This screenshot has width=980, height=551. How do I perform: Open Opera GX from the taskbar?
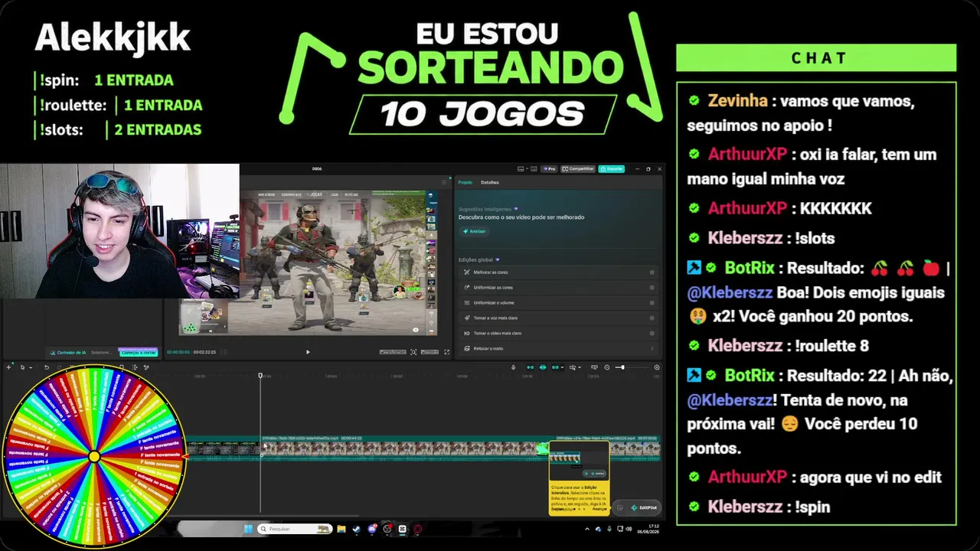pyautogui.click(x=418, y=529)
